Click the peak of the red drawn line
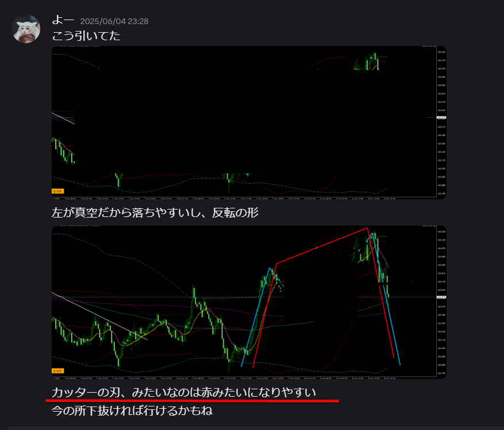Image resolution: width=504 pixels, height=430 pixels. tap(367, 228)
